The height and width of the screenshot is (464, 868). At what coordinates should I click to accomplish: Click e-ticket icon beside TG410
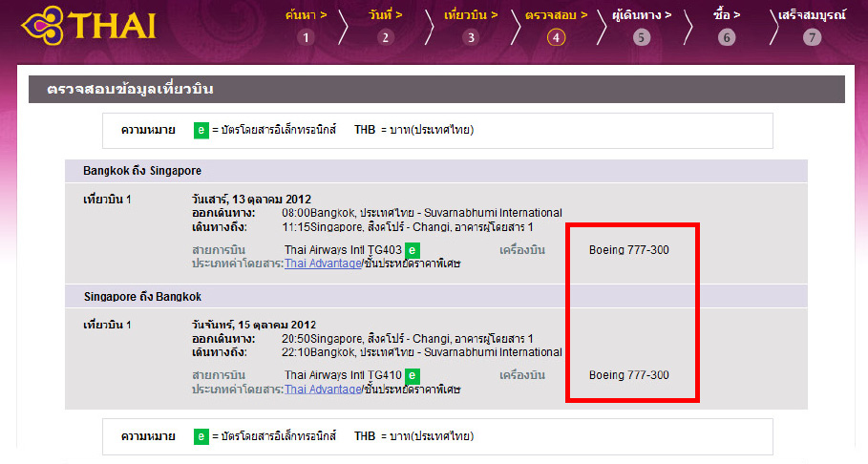tap(413, 376)
